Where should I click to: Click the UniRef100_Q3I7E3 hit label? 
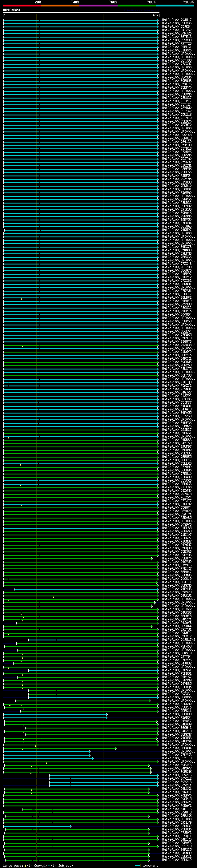(x=176, y=846)
